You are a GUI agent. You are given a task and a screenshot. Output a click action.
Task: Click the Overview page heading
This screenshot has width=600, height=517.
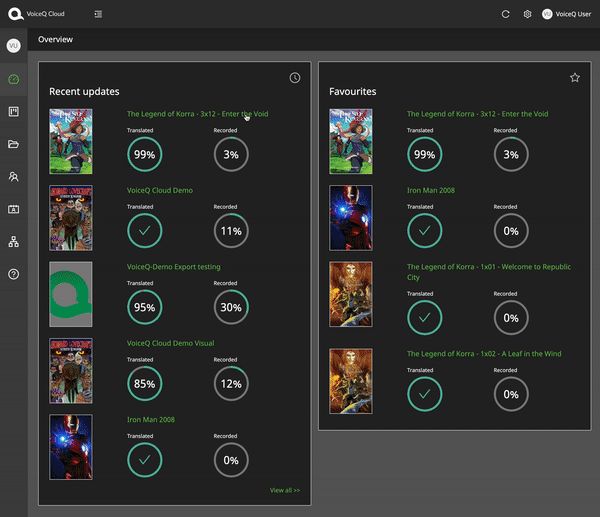[x=55, y=39]
